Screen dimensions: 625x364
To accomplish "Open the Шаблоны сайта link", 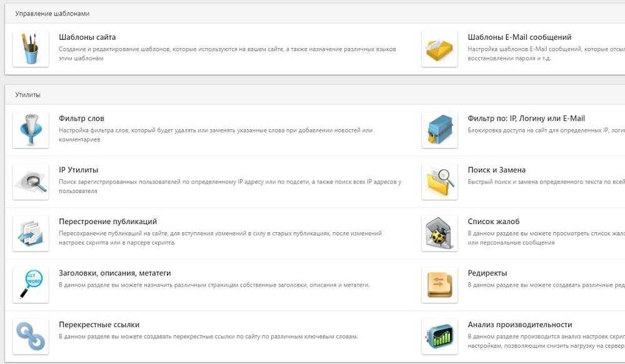I will click(x=87, y=37).
